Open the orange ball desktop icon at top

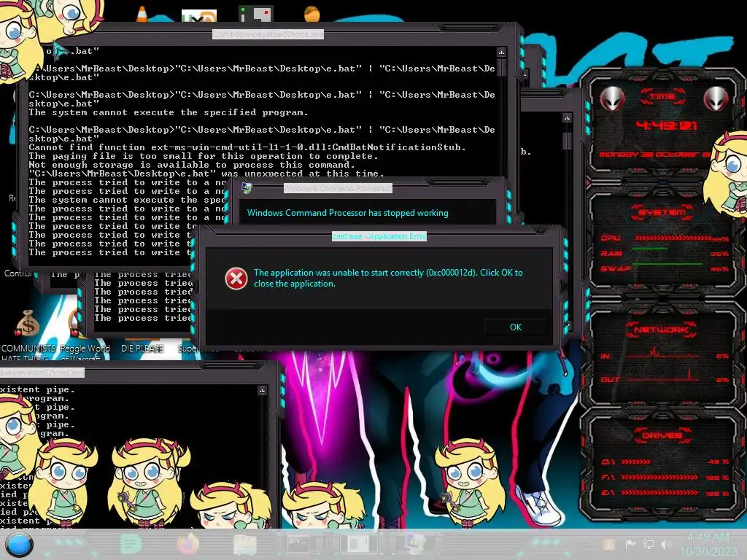312,13
